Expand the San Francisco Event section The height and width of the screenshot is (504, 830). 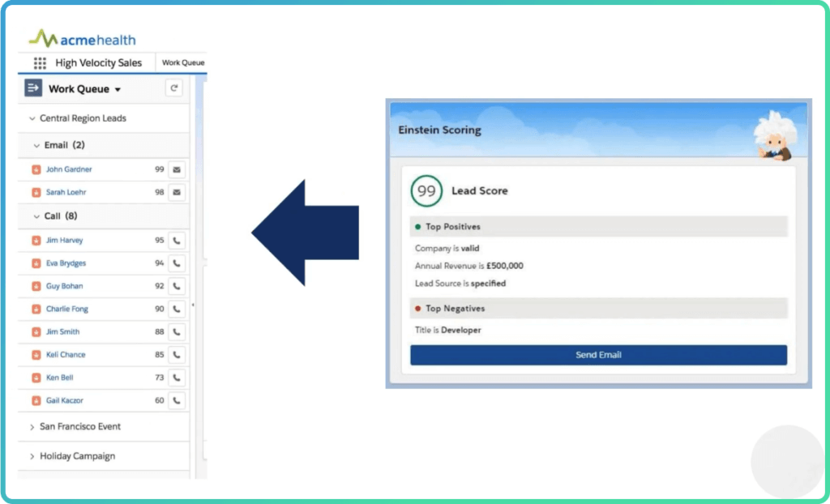point(32,427)
